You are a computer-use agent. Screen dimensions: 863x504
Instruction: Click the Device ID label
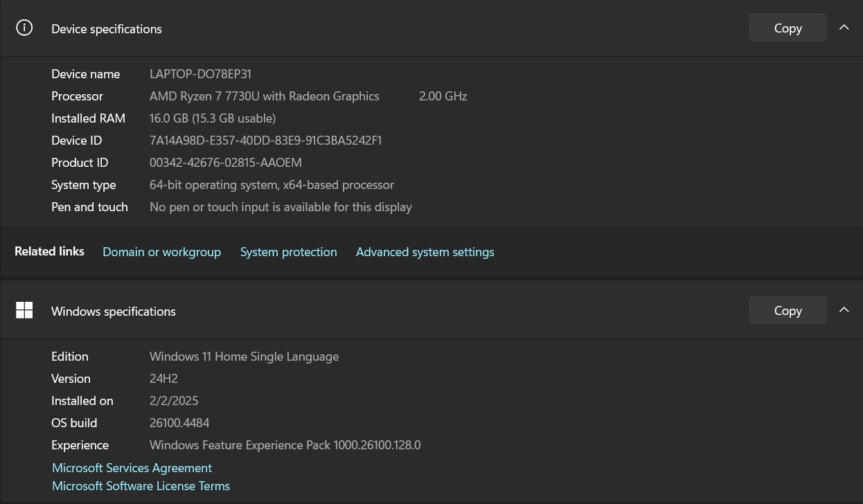(x=76, y=141)
